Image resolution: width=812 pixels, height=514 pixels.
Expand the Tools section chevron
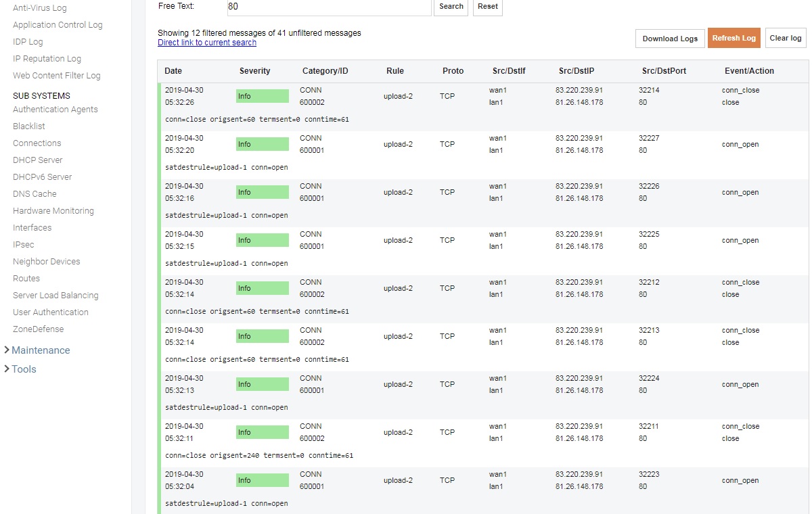pos(7,369)
